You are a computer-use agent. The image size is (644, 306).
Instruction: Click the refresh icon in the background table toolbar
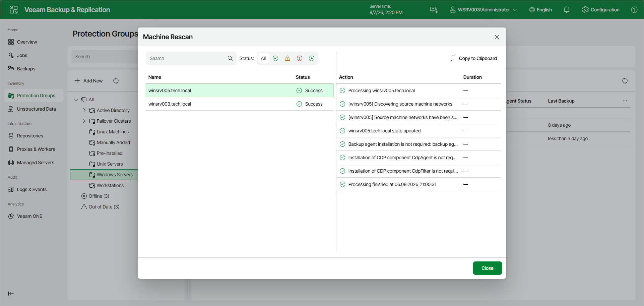point(625,81)
